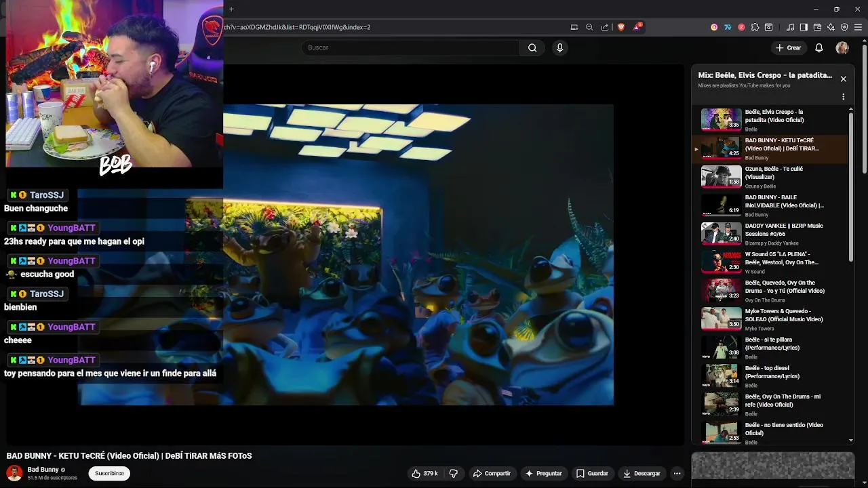The image size is (868, 488).
Task: Start voice search with microphone icon
Action: click(559, 47)
